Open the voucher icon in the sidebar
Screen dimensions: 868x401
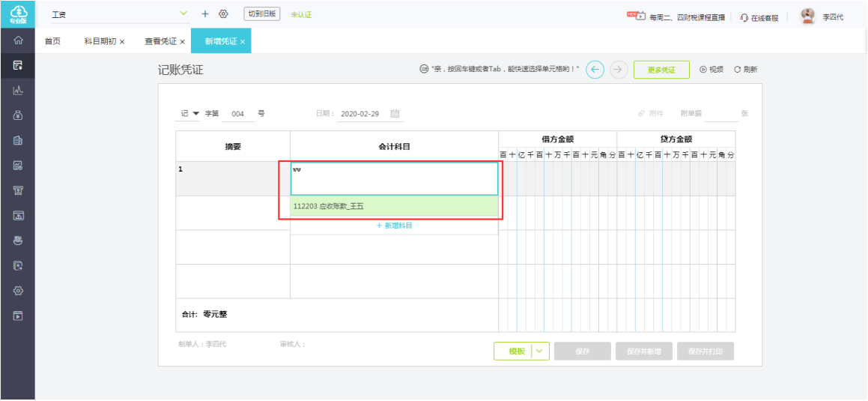pyautogui.click(x=18, y=65)
